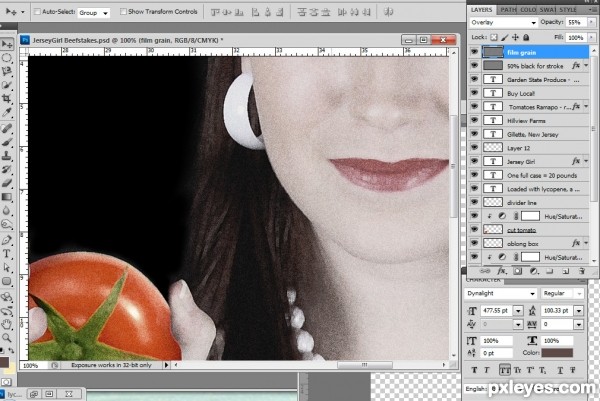The height and width of the screenshot is (401, 600).
Task: Hide the cut tomato layer
Action: pyautogui.click(x=474, y=229)
